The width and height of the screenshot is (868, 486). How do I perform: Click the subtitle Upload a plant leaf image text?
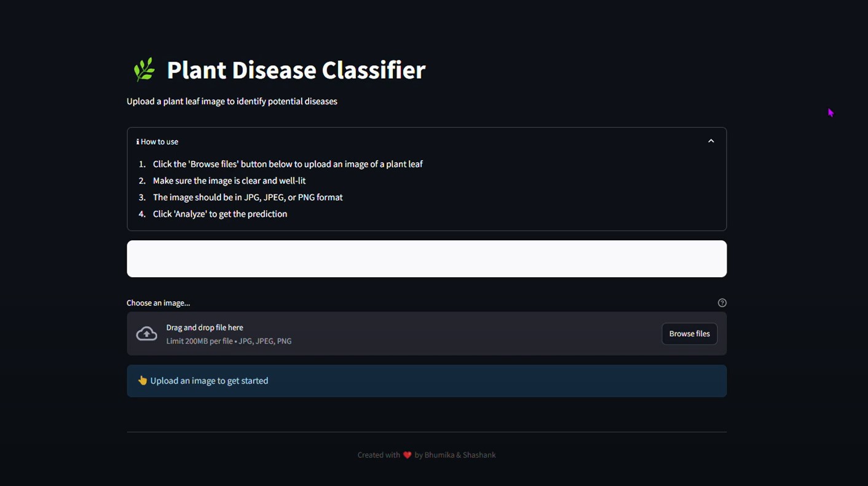coord(232,101)
